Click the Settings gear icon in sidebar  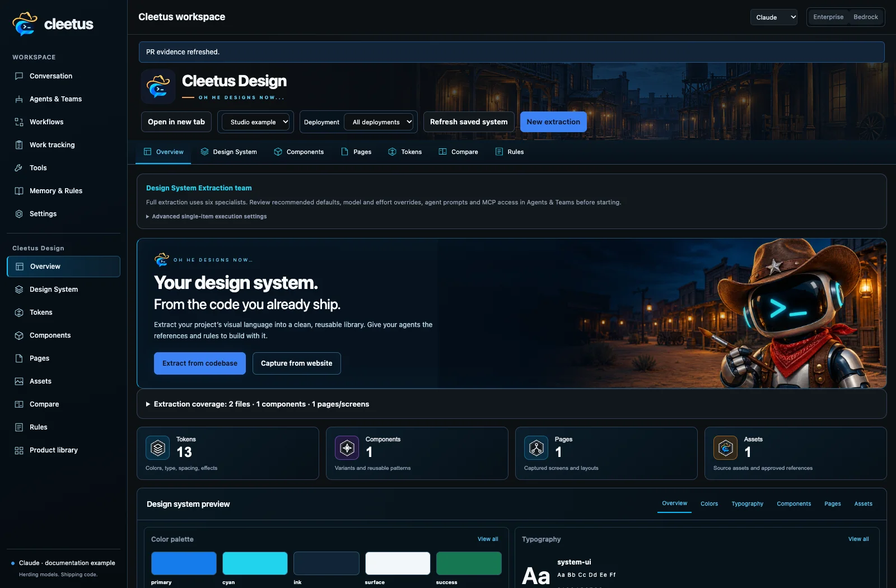pyautogui.click(x=19, y=214)
